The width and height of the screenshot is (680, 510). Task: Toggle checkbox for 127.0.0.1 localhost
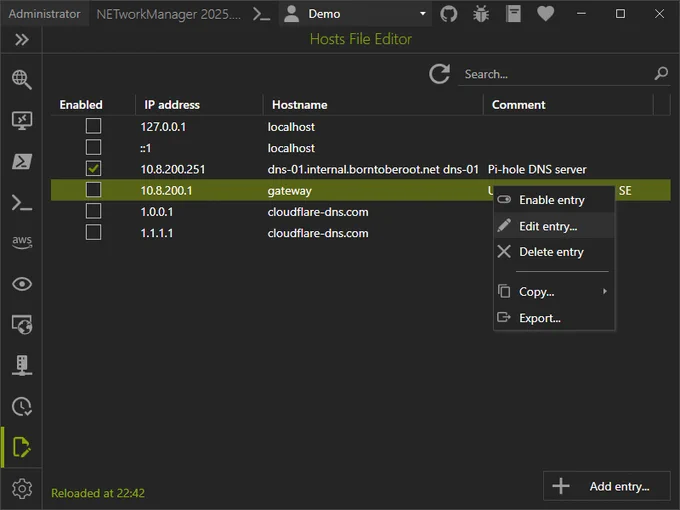(93, 126)
